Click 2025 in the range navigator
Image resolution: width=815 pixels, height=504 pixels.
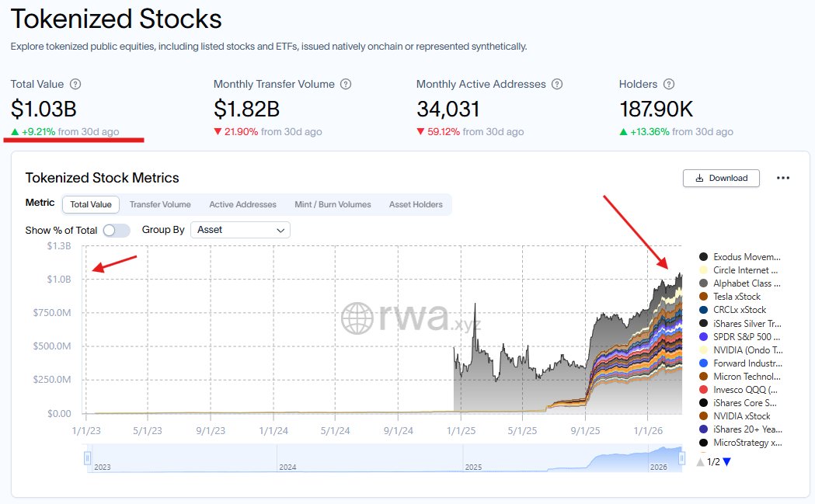pyautogui.click(x=473, y=467)
